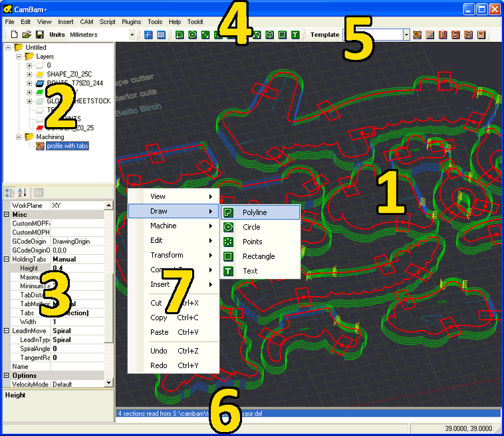504x436 pixels.
Task: Choose Undo from the context menu
Action: point(174,351)
